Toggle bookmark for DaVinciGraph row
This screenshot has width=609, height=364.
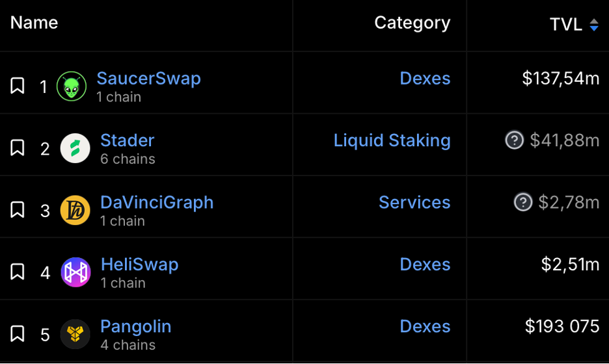(18, 209)
